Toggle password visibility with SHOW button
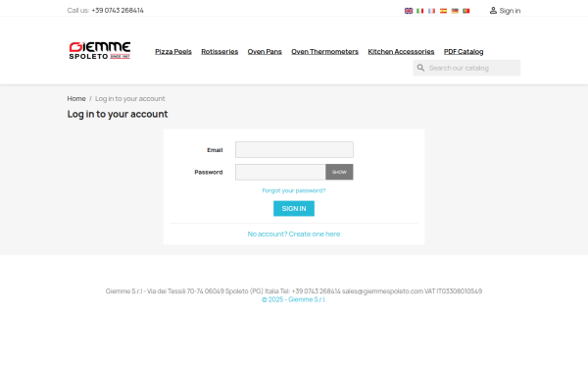 tap(339, 172)
